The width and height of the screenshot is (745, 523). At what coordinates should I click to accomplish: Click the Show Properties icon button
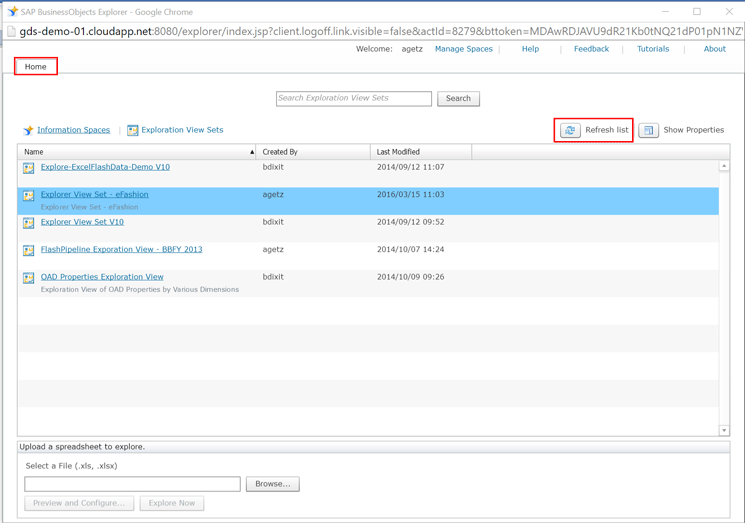648,130
